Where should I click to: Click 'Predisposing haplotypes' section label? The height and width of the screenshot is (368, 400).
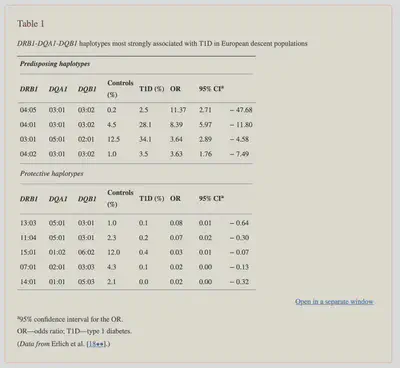55,64
